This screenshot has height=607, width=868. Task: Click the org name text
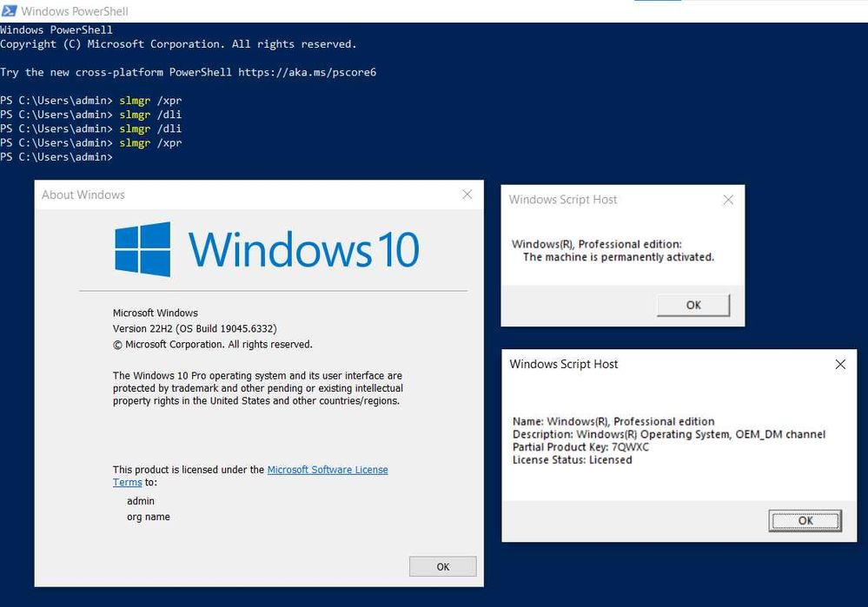[149, 517]
